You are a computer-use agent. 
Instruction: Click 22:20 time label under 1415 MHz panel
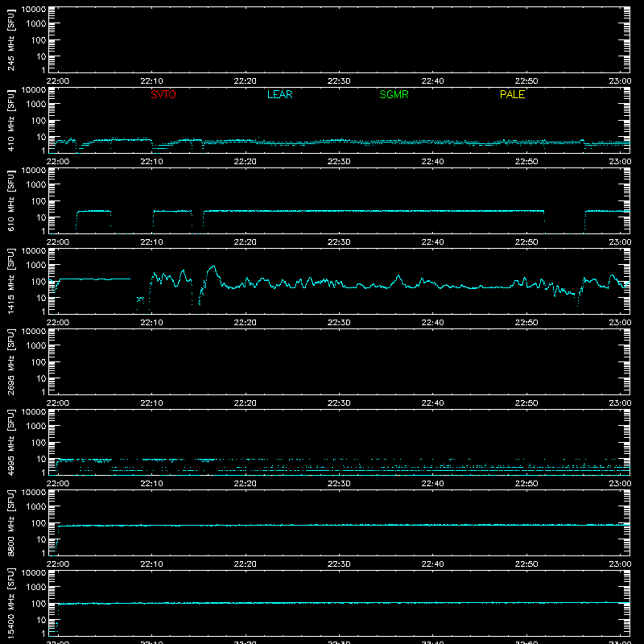246,323
